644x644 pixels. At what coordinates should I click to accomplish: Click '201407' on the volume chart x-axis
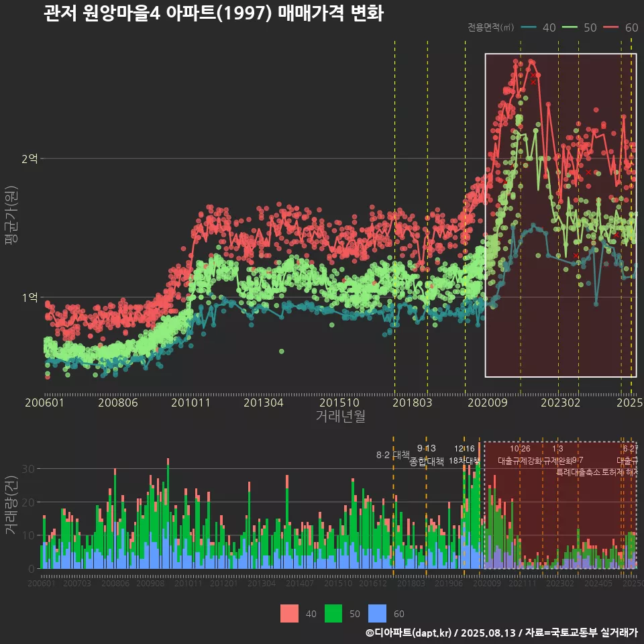point(300,583)
